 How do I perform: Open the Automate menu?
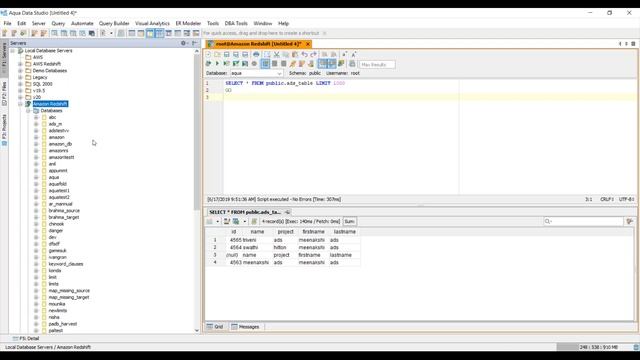tap(82, 23)
